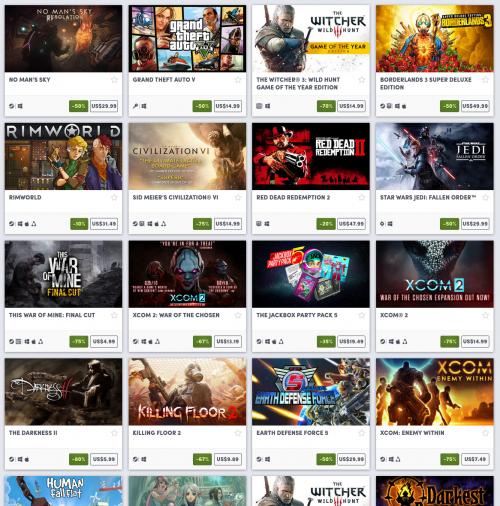
Task: Click Origin icon under Star Wars Jedi: Fallen Order
Action: coord(383,224)
